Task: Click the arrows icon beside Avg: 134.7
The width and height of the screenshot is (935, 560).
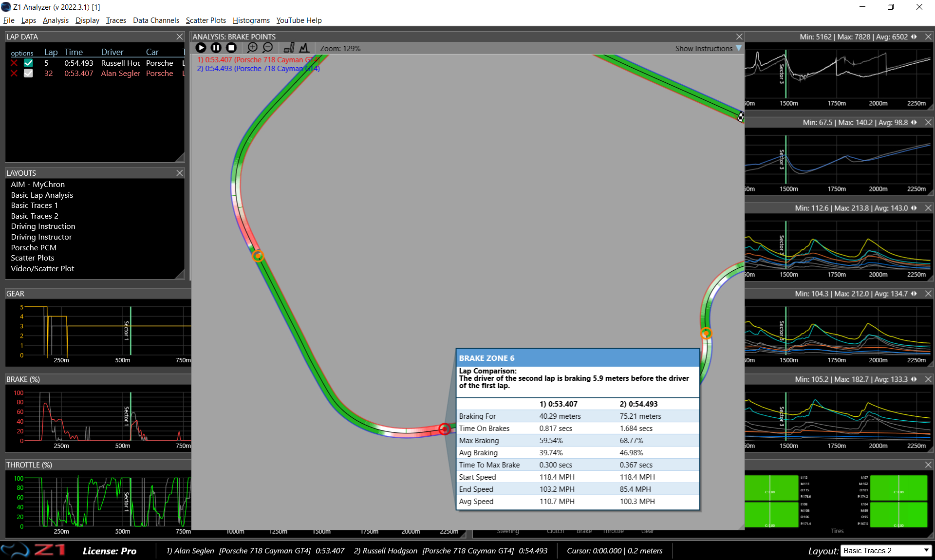Action: point(914,294)
